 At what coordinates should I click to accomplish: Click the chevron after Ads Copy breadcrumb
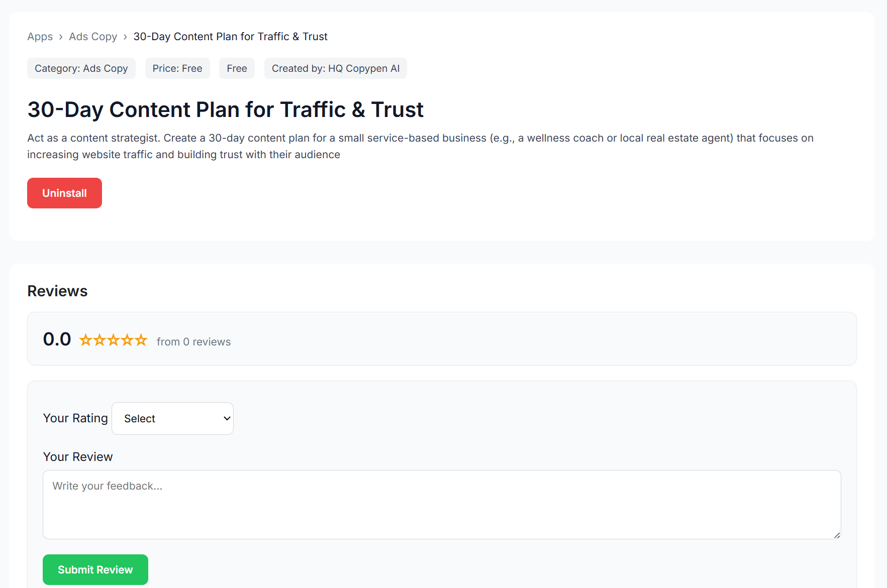point(125,37)
